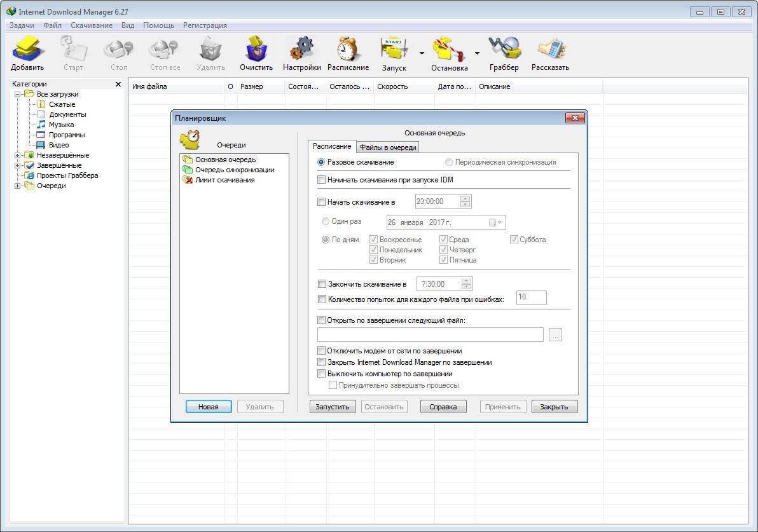Expand the Завершённые tree node
758x532 pixels.
(x=17, y=165)
